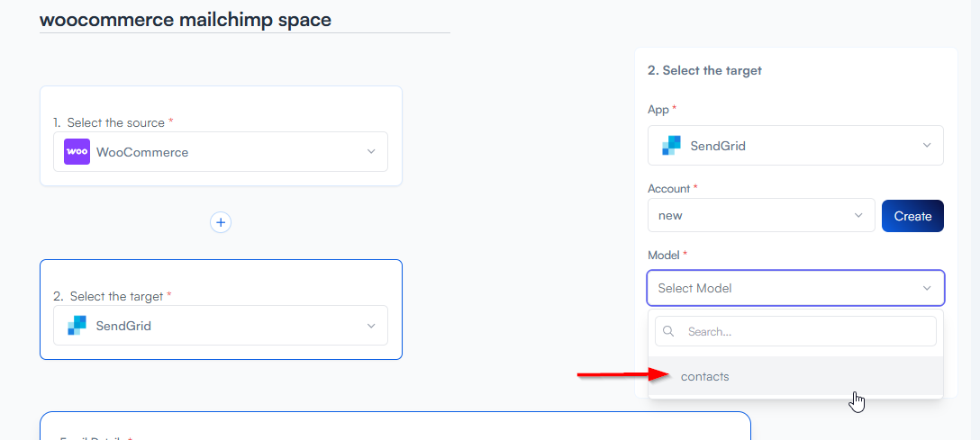Add a step with the plus circle icon

pyautogui.click(x=221, y=222)
